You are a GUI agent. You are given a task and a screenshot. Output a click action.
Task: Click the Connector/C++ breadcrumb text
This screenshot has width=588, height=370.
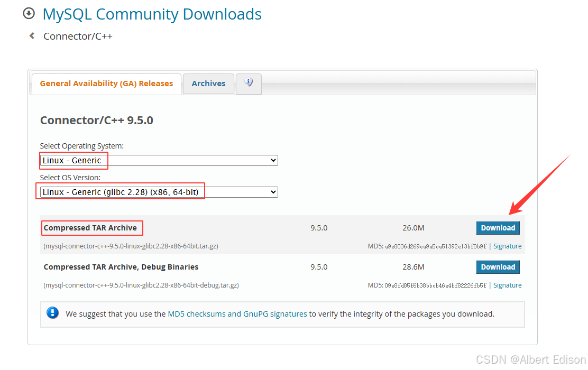click(78, 36)
